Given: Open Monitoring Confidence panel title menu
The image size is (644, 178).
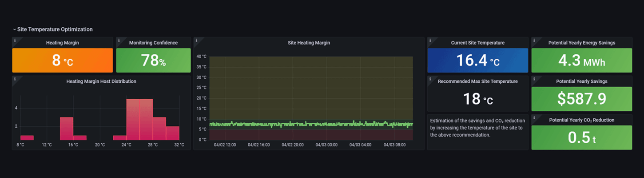Looking at the screenshot, I should pos(153,43).
